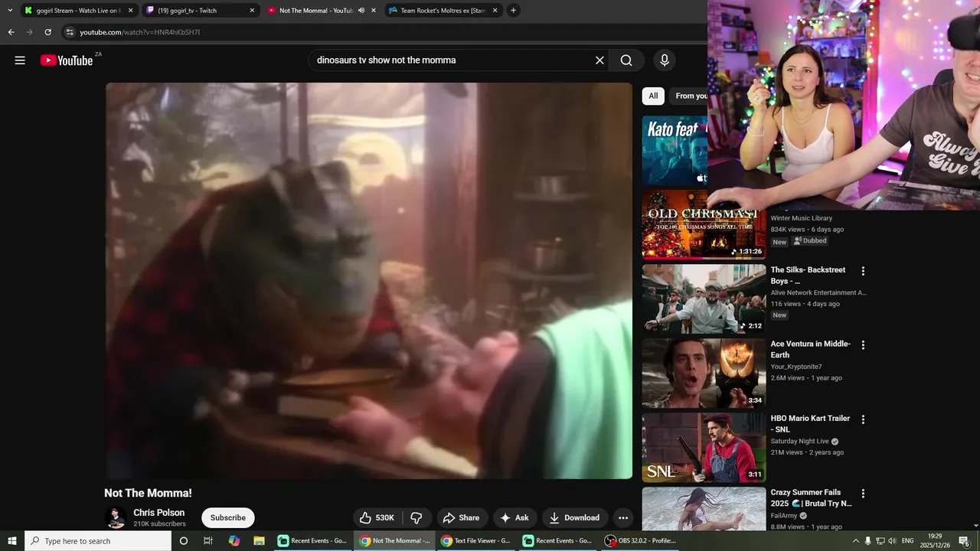Open the notification center icon
980x551 pixels.
point(964,541)
